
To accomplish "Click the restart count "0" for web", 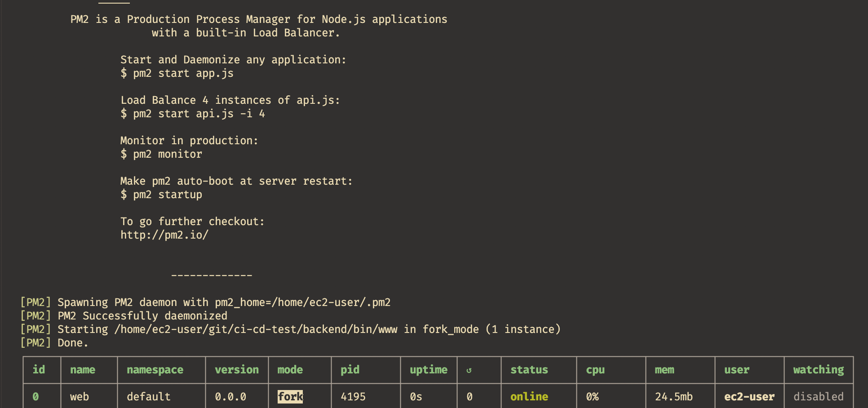I will (469, 397).
